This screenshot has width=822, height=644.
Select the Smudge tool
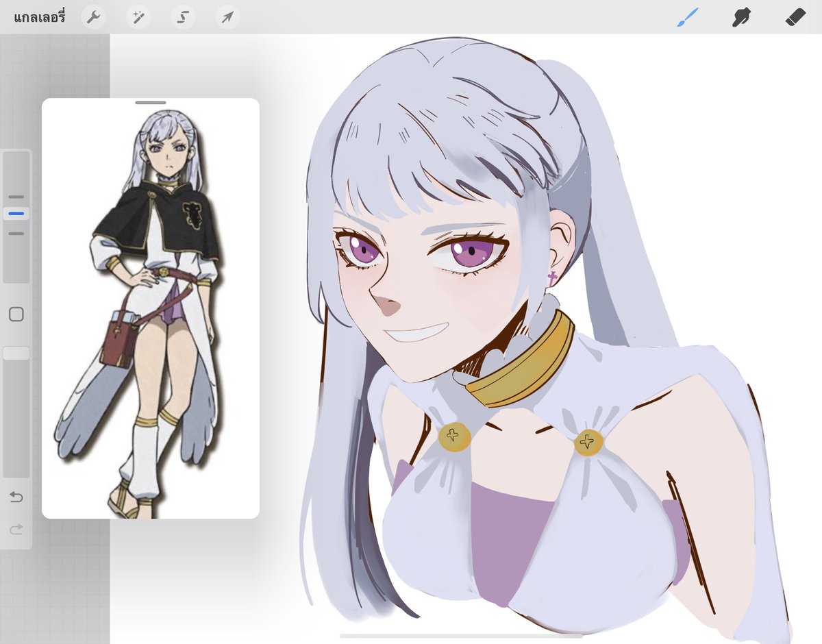pyautogui.click(x=742, y=17)
